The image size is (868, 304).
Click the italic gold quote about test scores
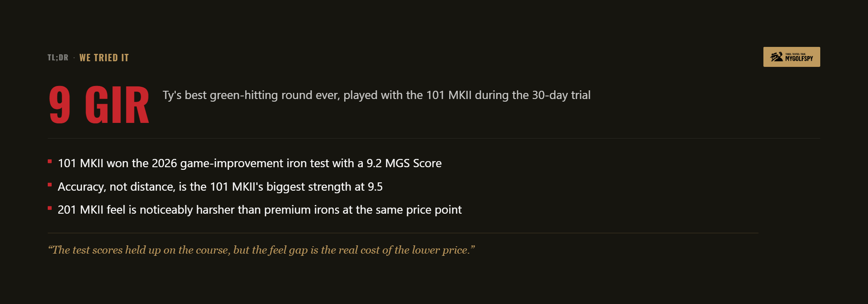click(261, 250)
